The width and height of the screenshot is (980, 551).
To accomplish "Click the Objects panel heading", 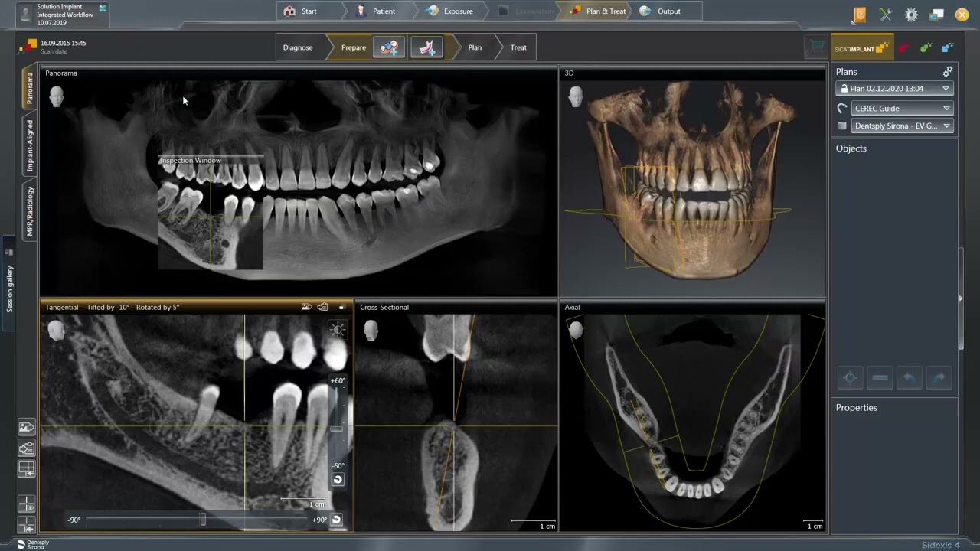I will point(851,148).
